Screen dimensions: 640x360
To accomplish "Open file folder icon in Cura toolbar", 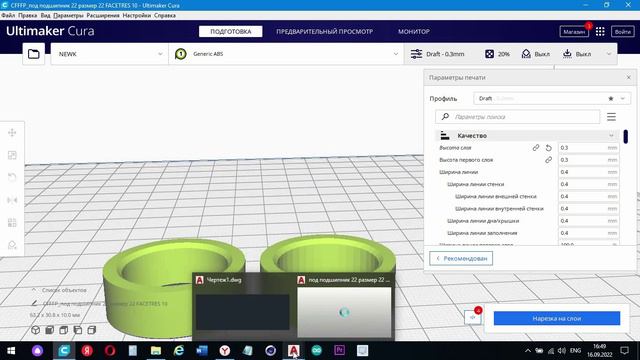I will pos(33,54).
